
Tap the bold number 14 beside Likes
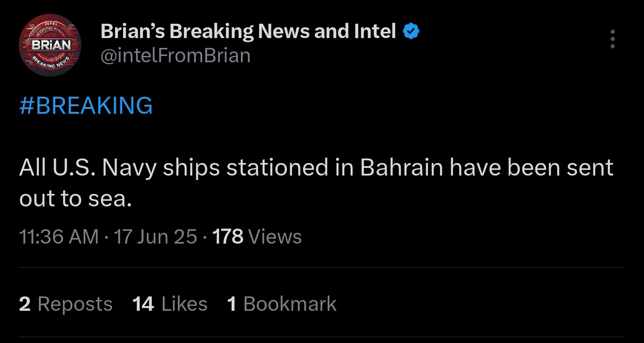click(x=143, y=304)
